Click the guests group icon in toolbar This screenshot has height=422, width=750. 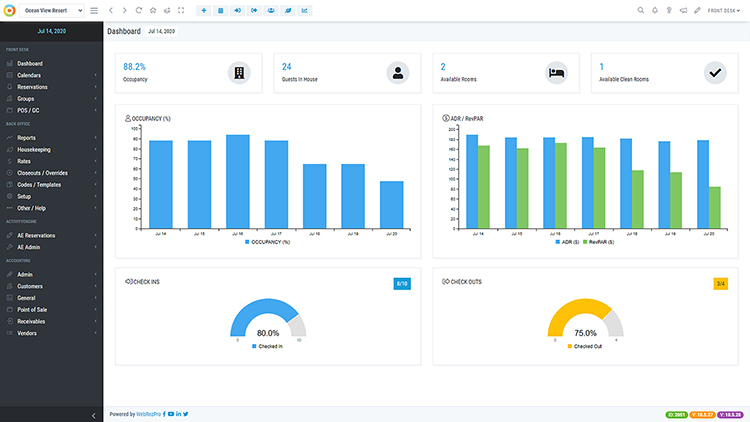coord(271,10)
